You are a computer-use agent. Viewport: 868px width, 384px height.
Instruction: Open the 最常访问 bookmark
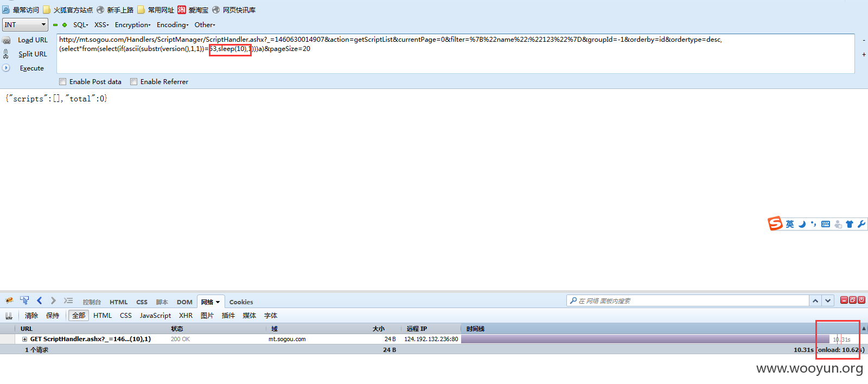tap(21, 10)
